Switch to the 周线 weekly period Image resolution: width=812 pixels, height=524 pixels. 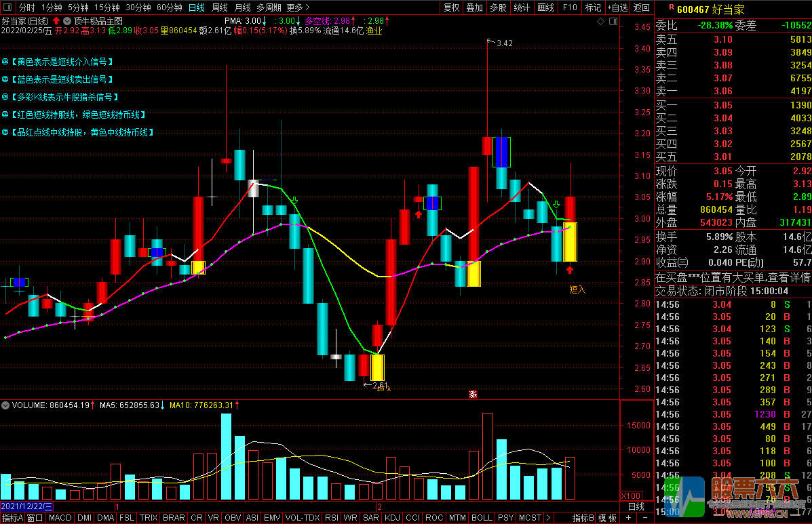tap(220, 7)
